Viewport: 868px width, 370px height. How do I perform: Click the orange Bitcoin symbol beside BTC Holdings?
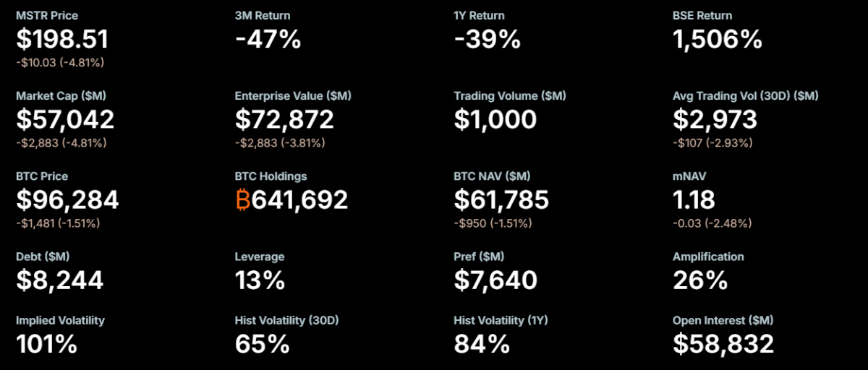(x=243, y=199)
